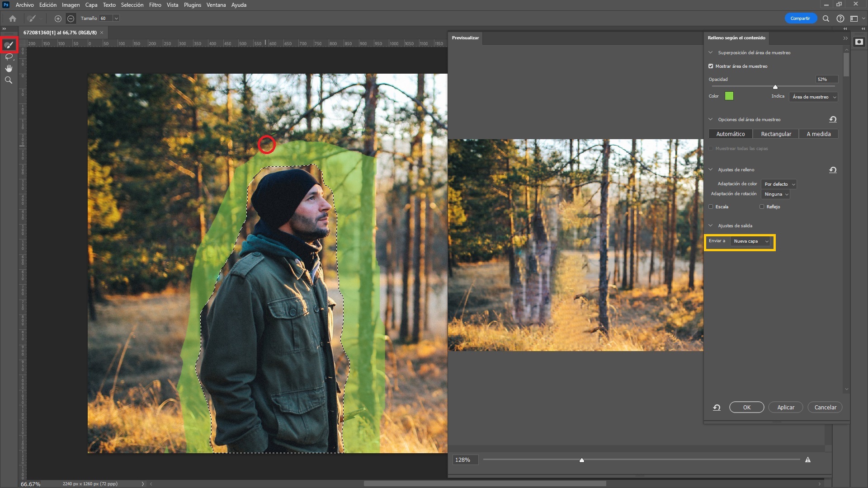Collapse Ajustes de relleno section
Viewport: 868px width, 488px height.
point(711,170)
